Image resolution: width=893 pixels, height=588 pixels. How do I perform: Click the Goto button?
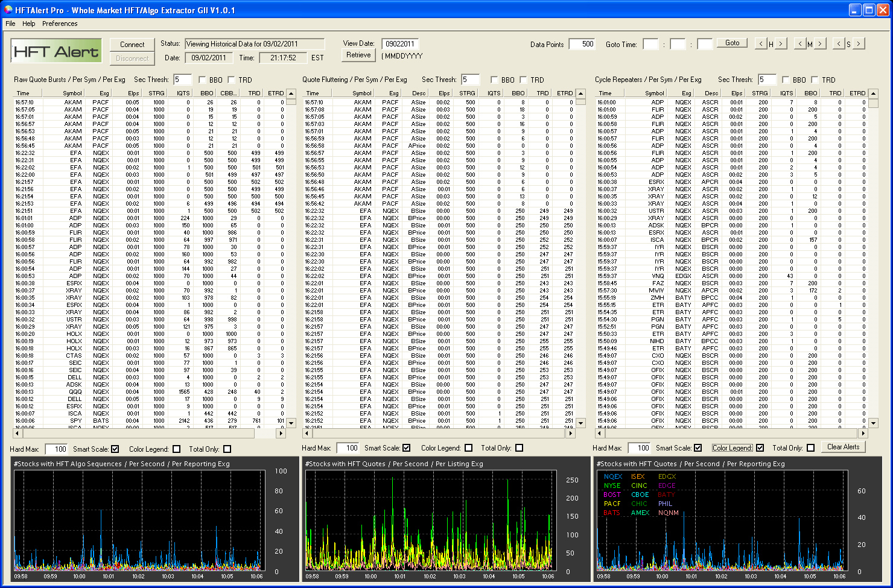pyautogui.click(x=733, y=43)
